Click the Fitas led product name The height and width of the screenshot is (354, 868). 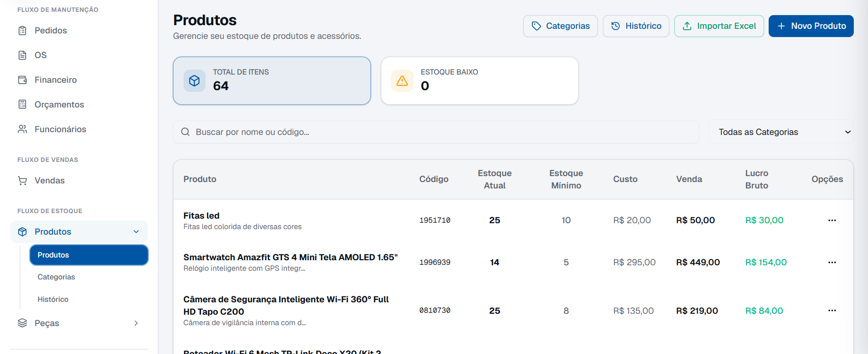click(201, 216)
